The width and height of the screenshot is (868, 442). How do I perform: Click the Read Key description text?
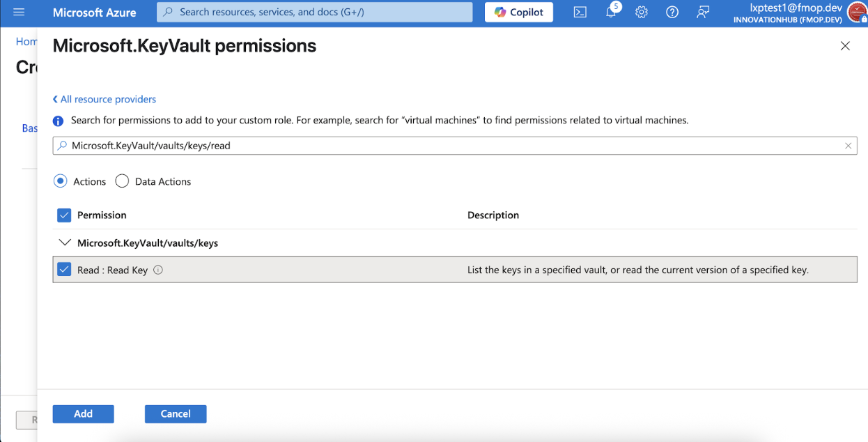(638, 270)
